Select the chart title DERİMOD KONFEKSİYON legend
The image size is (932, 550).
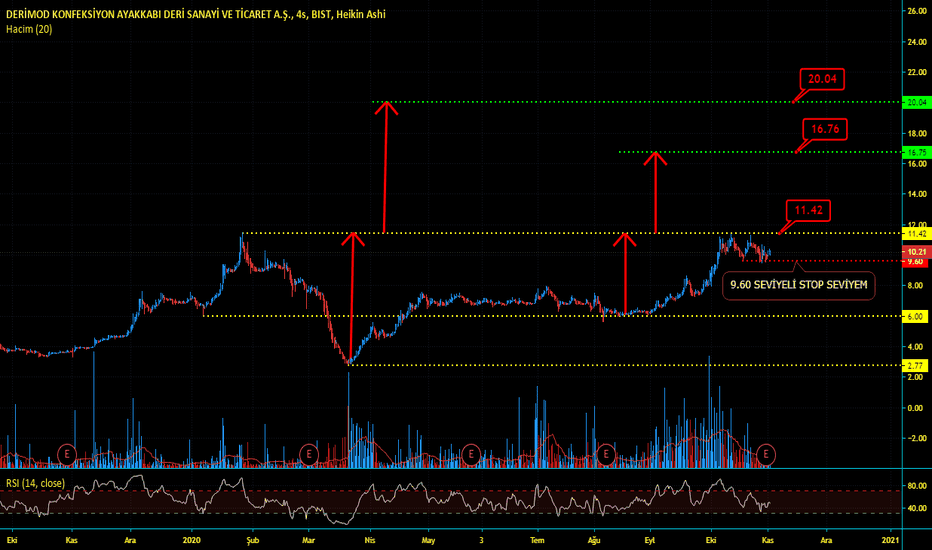tap(196, 14)
